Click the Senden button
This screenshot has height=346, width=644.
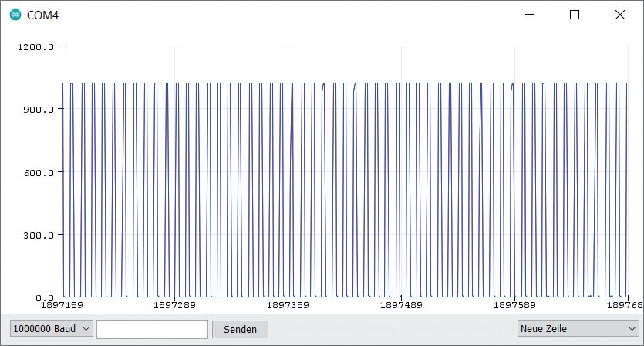point(241,330)
